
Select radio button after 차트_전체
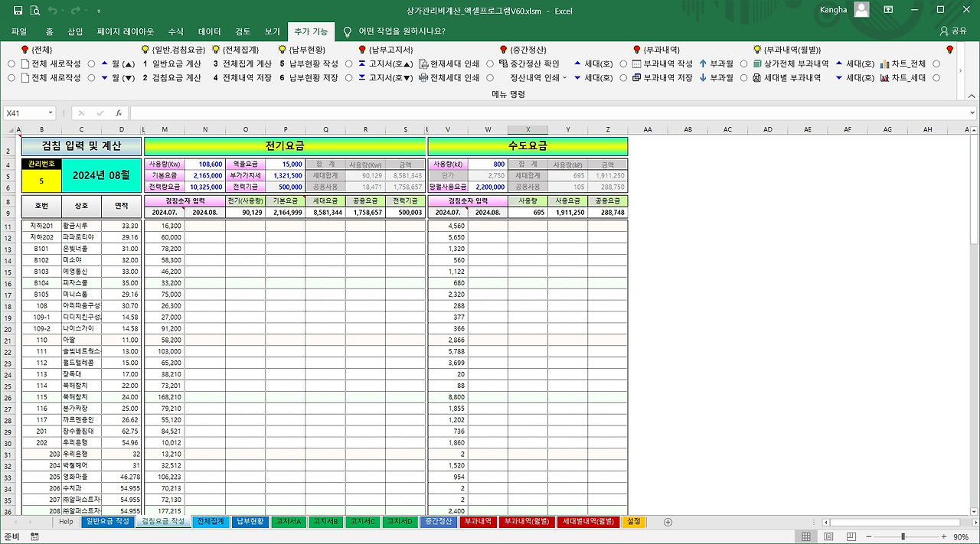[936, 64]
